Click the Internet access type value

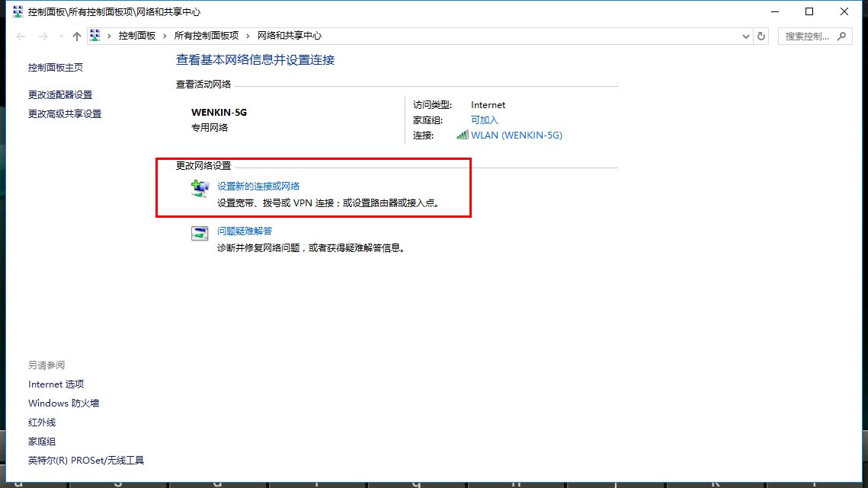[x=488, y=104]
